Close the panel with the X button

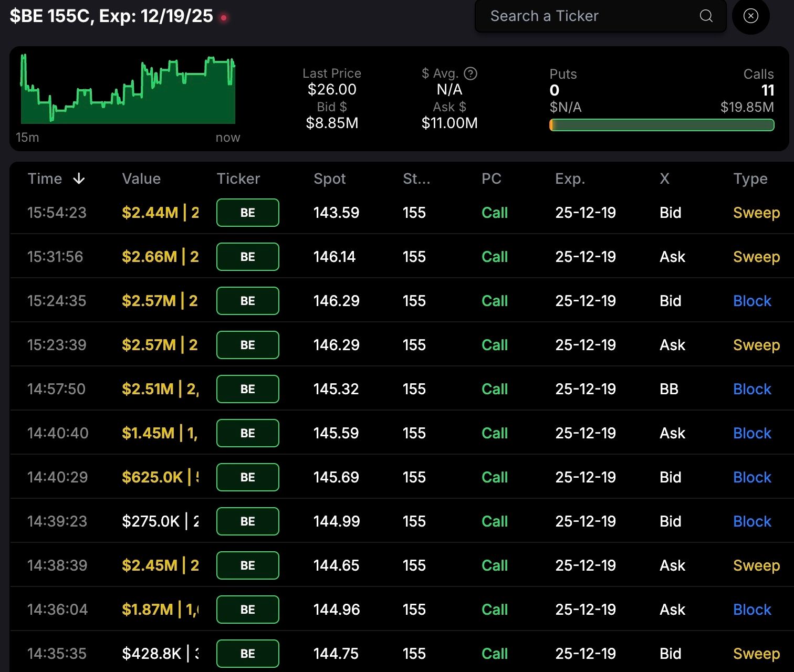tap(751, 16)
